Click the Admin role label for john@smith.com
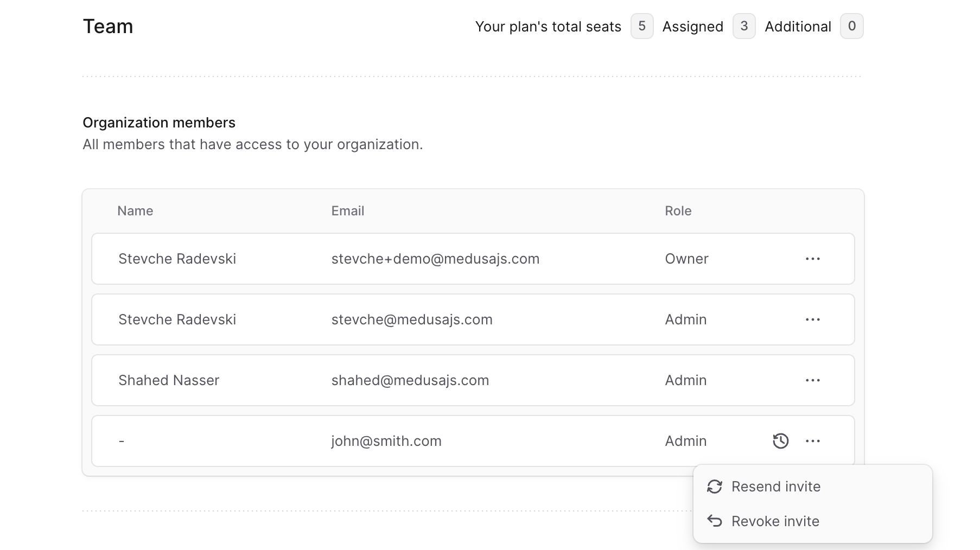The height and width of the screenshot is (550, 980). pos(685,441)
